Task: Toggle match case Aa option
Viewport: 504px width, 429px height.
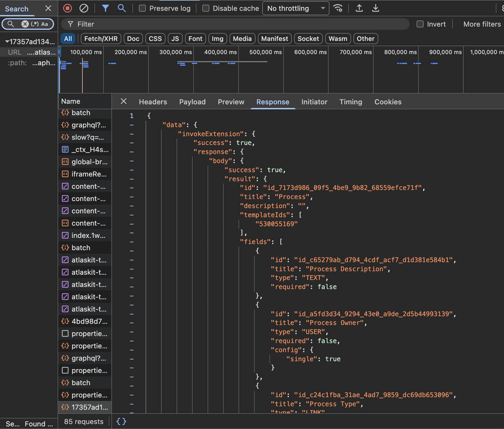Action: click(44, 24)
